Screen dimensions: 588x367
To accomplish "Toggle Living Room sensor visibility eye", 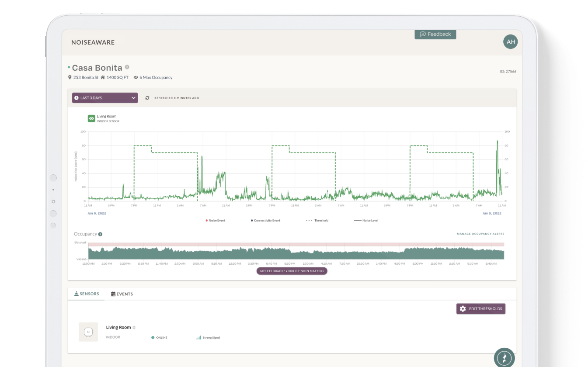I will pyautogui.click(x=91, y=118).
